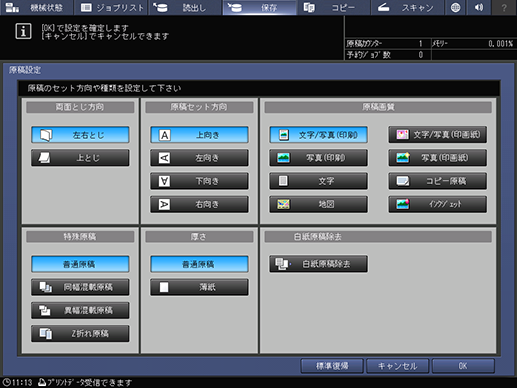Click the 白紙原稿除去 section header
517x388 pixels.
(x=378, y=237)
